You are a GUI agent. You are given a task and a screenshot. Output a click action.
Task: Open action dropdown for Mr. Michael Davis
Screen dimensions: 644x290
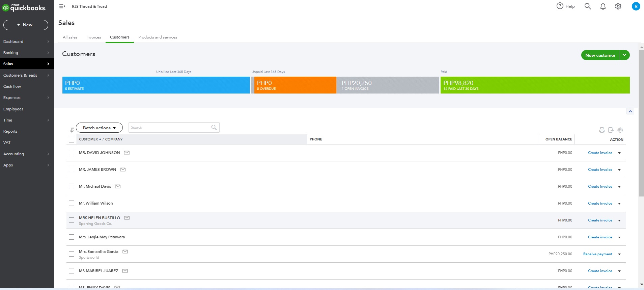619,187
